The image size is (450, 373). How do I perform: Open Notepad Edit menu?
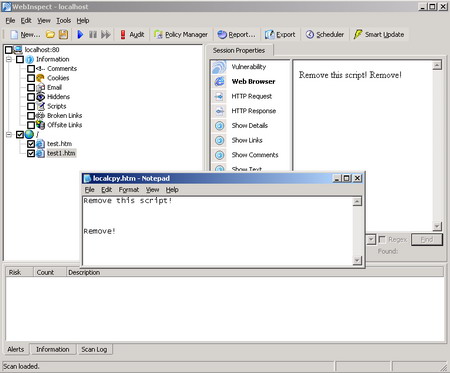click(106, 190)
